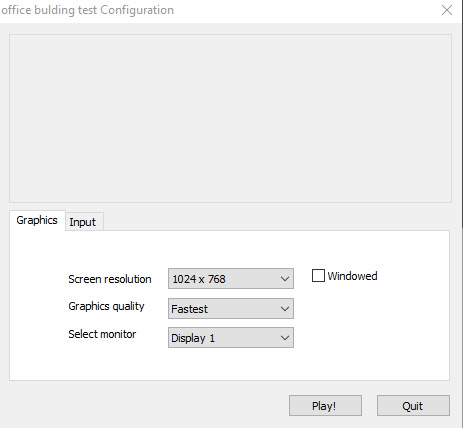Select the Graphics tab
This screenshot has width=463, height=428.
[37, 220]
